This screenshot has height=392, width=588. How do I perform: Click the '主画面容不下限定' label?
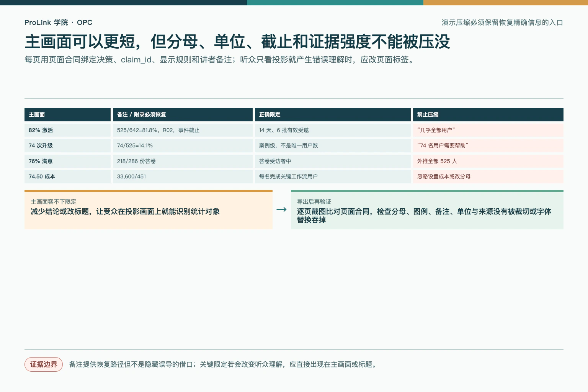pyautogui.click(x=54, y=202)
